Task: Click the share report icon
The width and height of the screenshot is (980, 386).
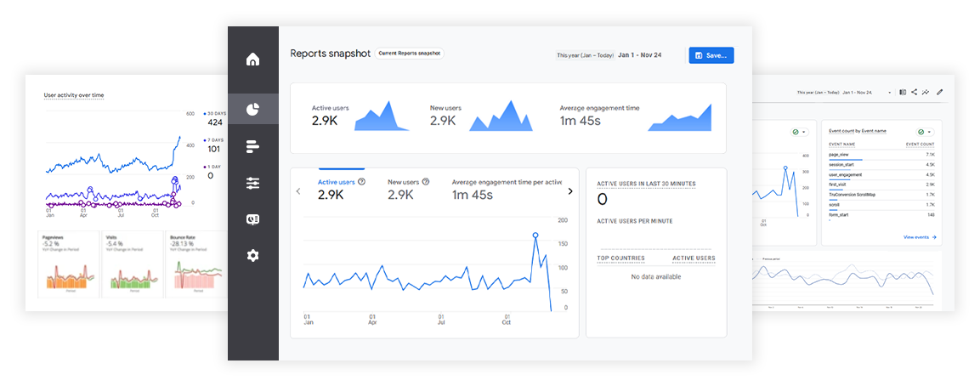Action: [914, 92]
